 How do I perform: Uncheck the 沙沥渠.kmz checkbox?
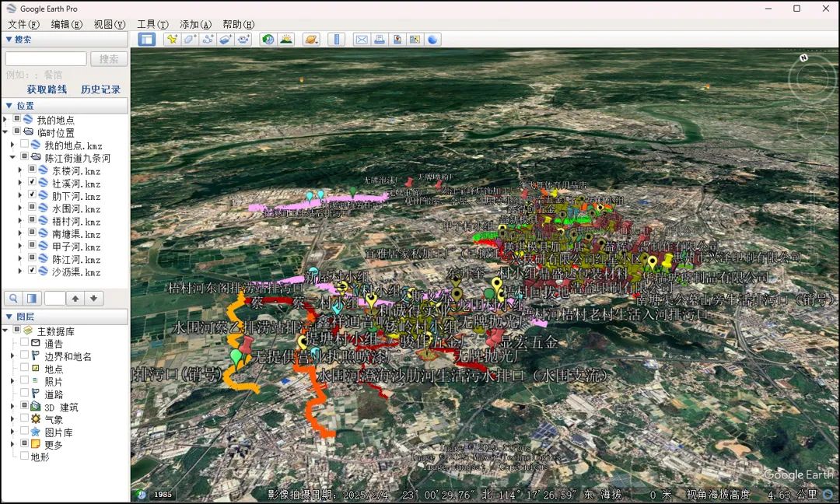pyautogui.click(x=32, y=270)
